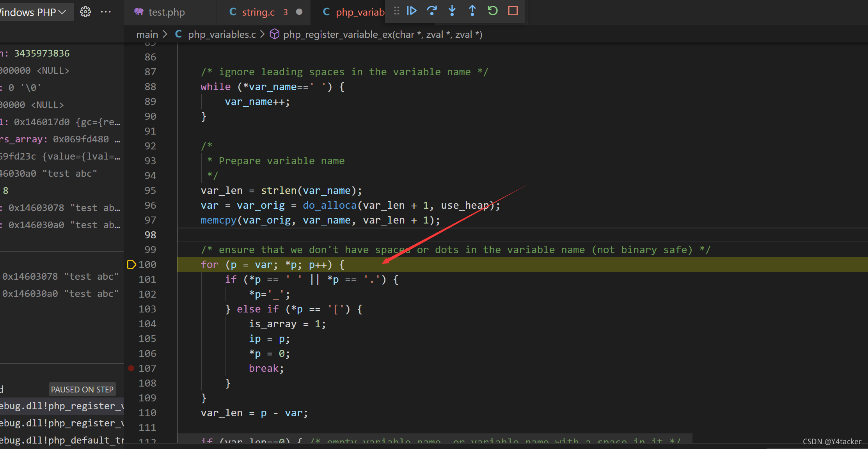Stop the debugger with the red square
Viewport: 868px width, 449px height.
(x=513, y=11)
